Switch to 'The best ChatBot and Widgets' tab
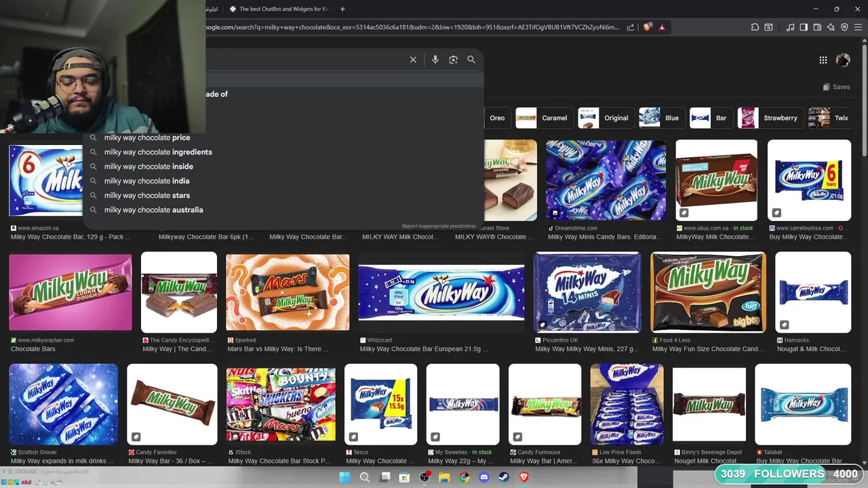This screenshot has height=488, width=868. pyautogui.click(x=278, y=9)
